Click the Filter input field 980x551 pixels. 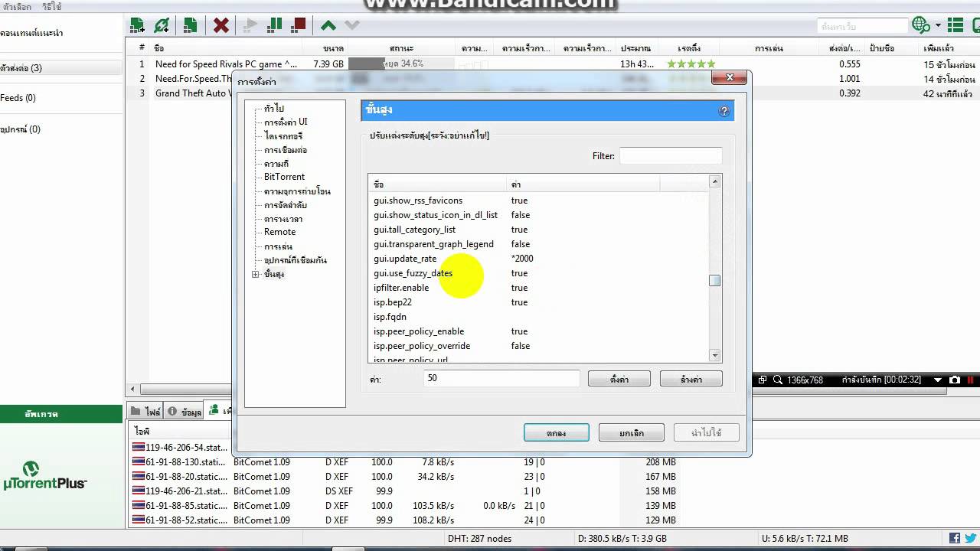tap(671, 156)
